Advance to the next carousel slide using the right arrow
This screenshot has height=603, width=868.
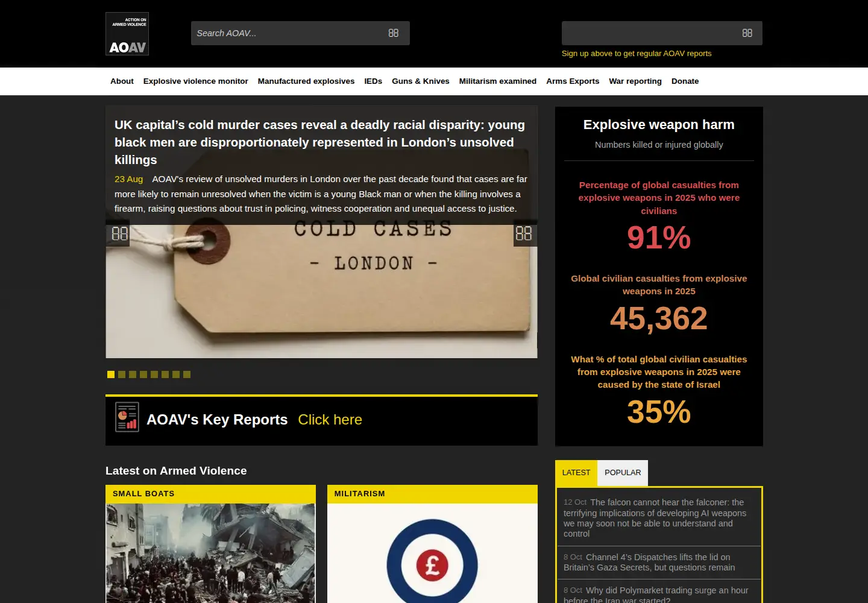525,234
